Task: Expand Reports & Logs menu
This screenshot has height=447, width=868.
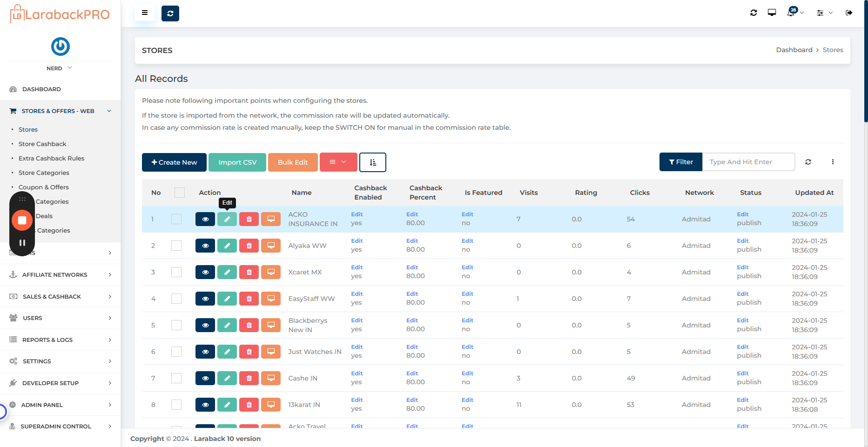Action: 60,340
